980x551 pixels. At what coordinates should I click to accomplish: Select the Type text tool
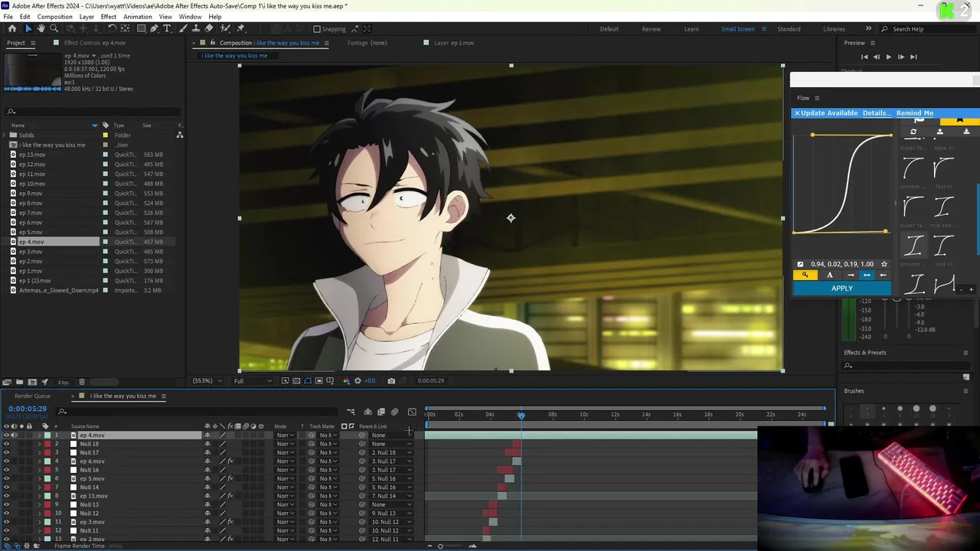(x=167, y=28)
